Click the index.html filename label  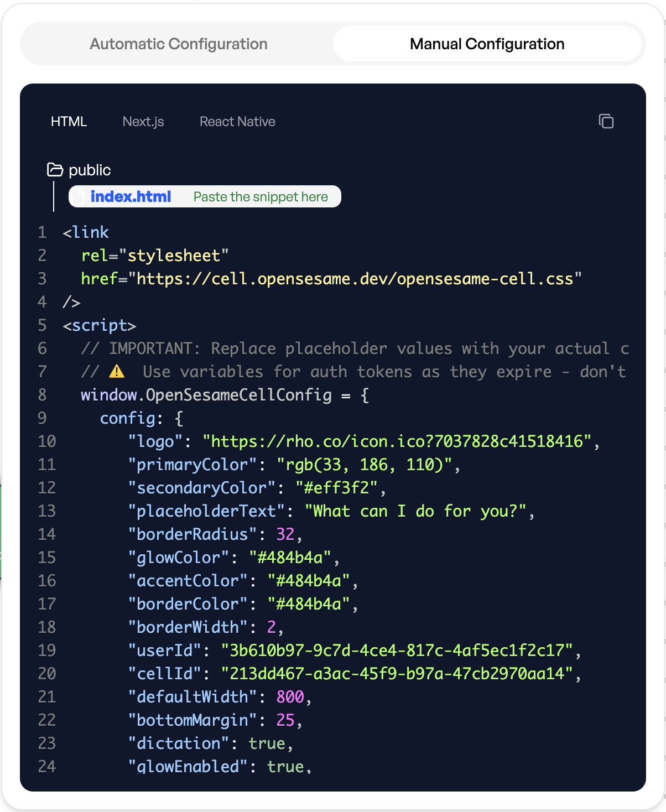(131, 196)
